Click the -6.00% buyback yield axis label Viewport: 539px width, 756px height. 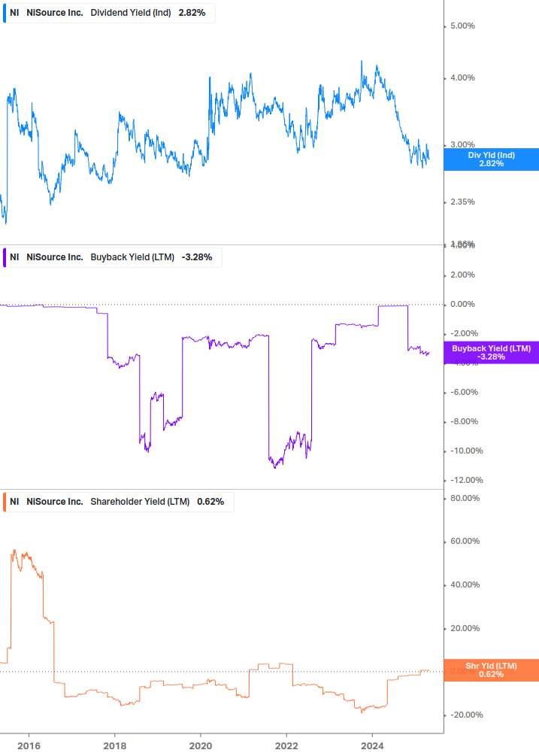[465, 393]
